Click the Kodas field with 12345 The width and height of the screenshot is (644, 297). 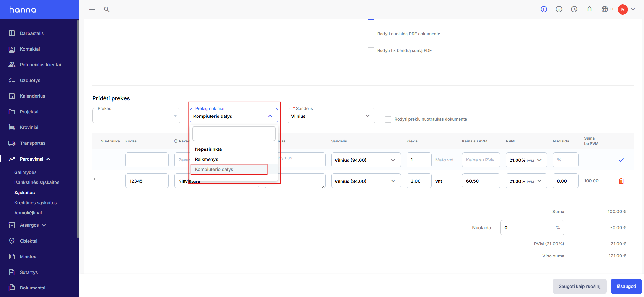pyautogui.click(x=147, y=181)
